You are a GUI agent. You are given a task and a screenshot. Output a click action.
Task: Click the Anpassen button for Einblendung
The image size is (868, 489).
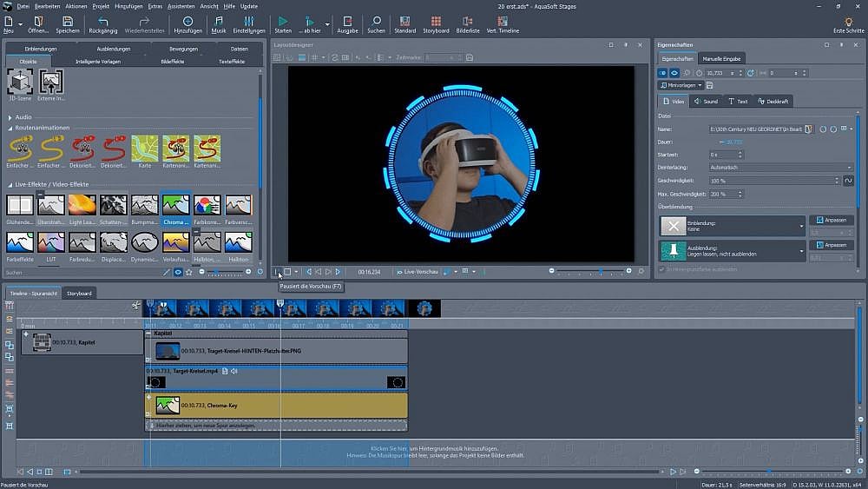(x=831, y=221)
